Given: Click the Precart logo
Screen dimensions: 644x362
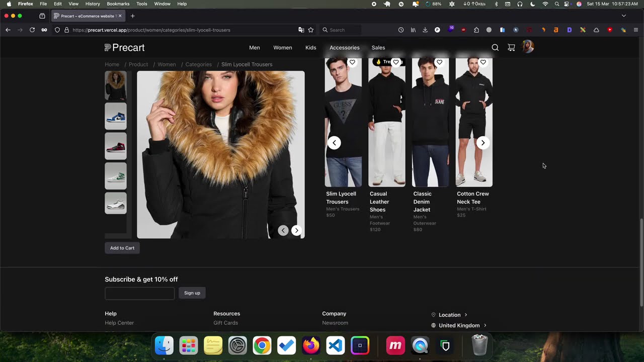Looking at the screenshot, I should pyautogui.click(x=124, y=48).
